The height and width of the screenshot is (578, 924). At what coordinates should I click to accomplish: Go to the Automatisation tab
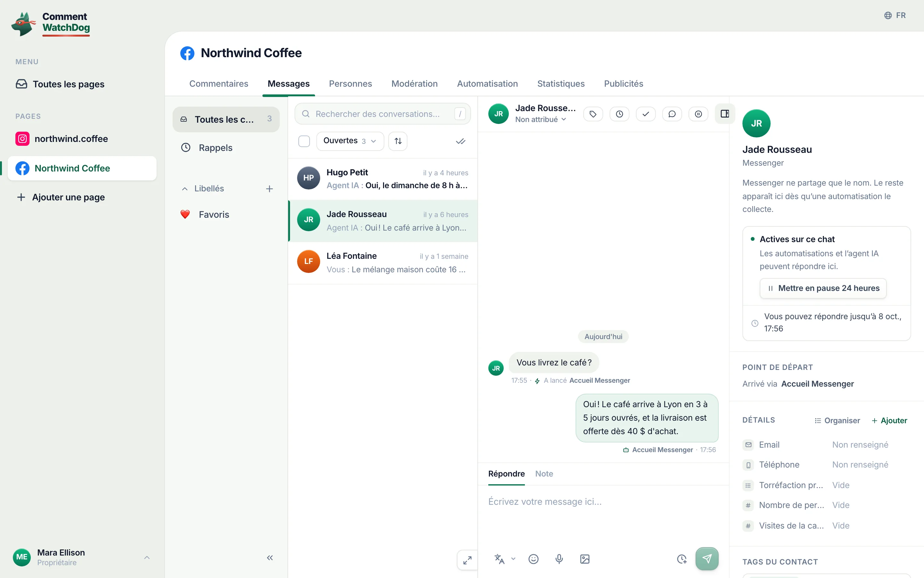click(487, 84)
